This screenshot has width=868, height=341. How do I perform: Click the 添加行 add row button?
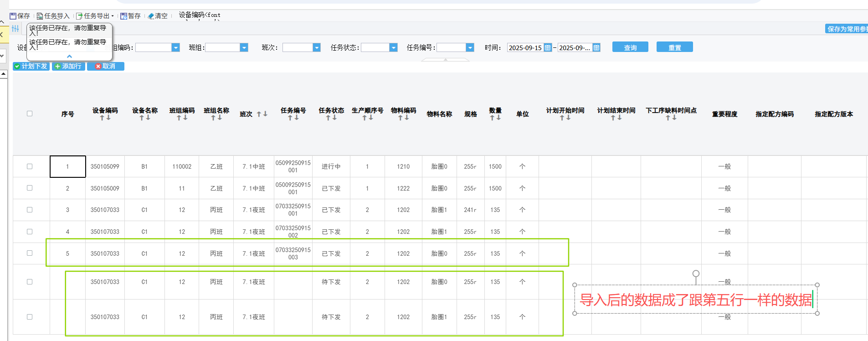(x=68, y=66)
